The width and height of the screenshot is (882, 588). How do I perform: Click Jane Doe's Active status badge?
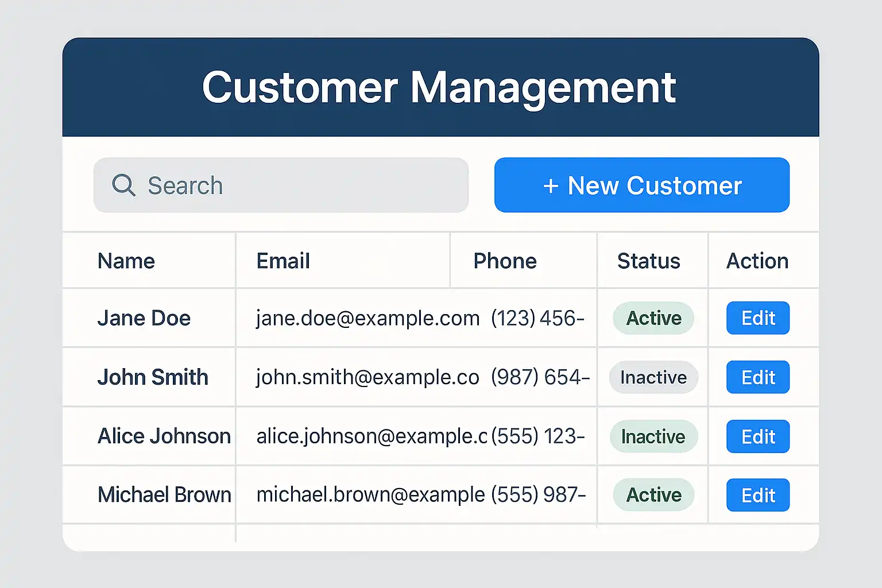[x=653, y=318]
